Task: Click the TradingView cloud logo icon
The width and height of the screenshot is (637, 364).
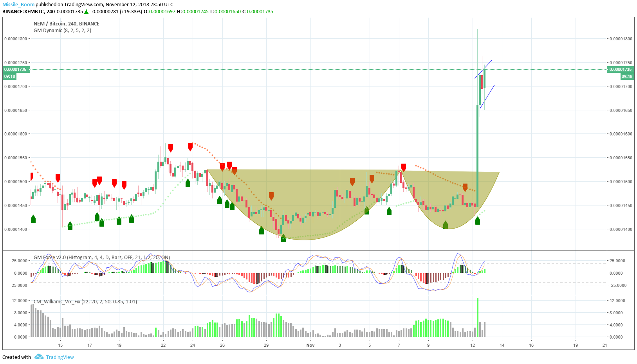Action: pyautogui.click(x=39, y=357)
